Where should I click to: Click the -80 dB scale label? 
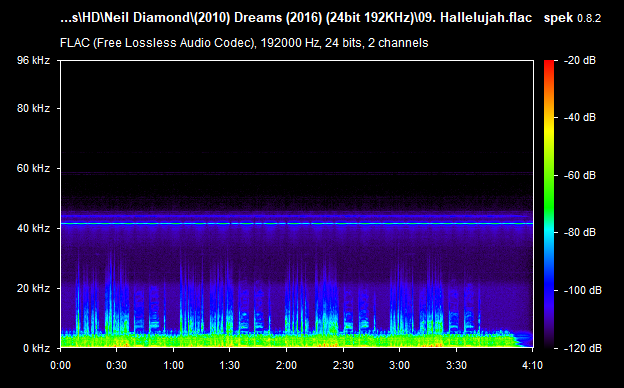tap(580, 232)
